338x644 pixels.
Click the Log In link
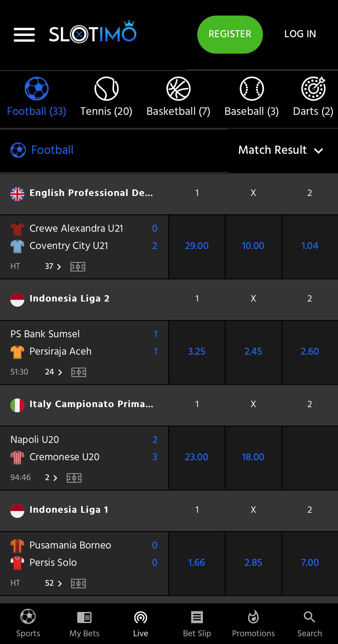coord(300,34)
